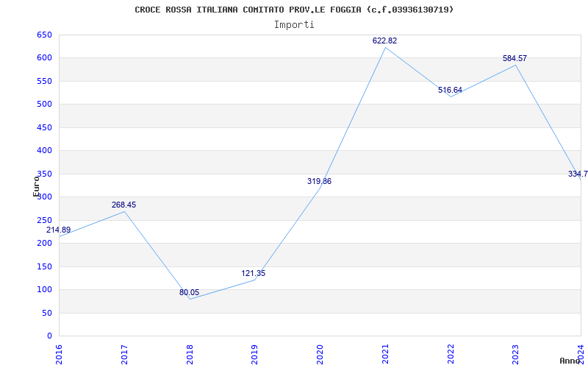Viewport: 588px width, 368px height.
Task: Select the data label 622.82
Action: point(384,41)
